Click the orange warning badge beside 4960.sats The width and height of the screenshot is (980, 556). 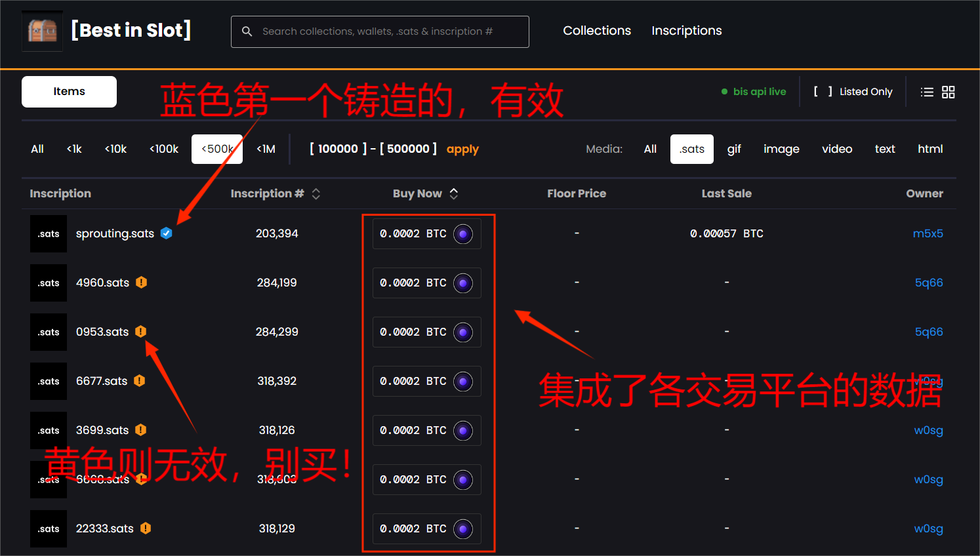pyautogui.click(x=141, y=283)
